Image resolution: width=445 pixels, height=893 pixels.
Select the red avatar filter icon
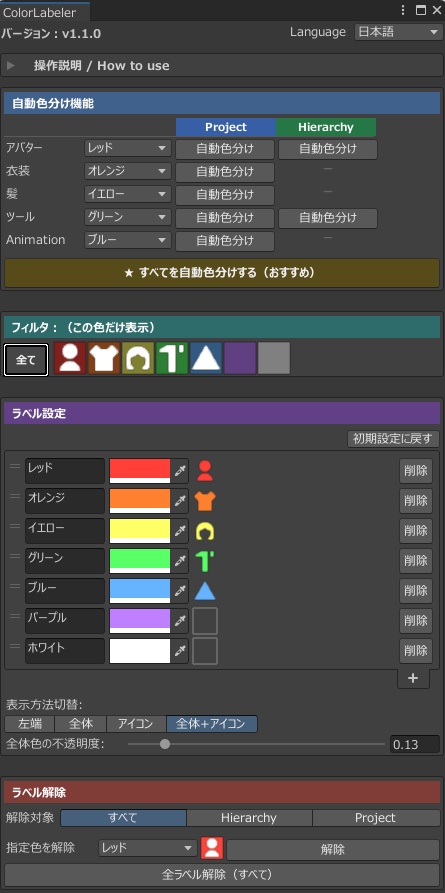coord(70,358)
